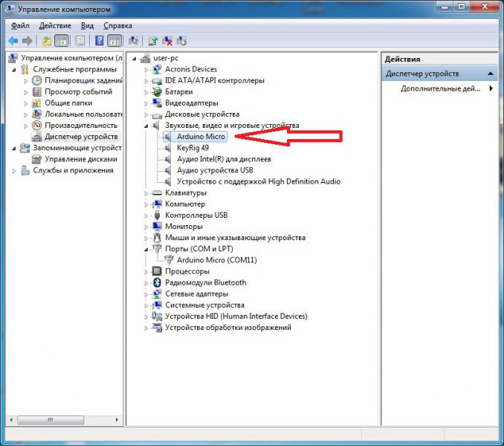The height and width of the screenshot is (446, 504).
Task: Select the KeyRig 49 device
Action: pos(193,148)
